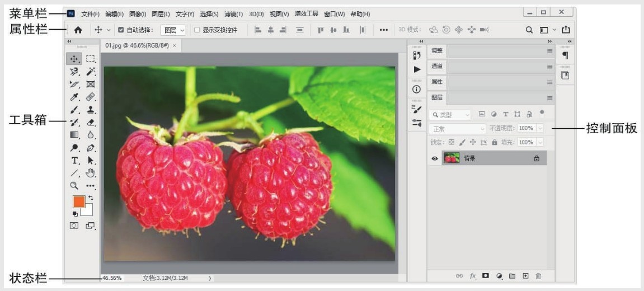
Task: Select the Gradient tool
Action: click(x=74, y=135)
